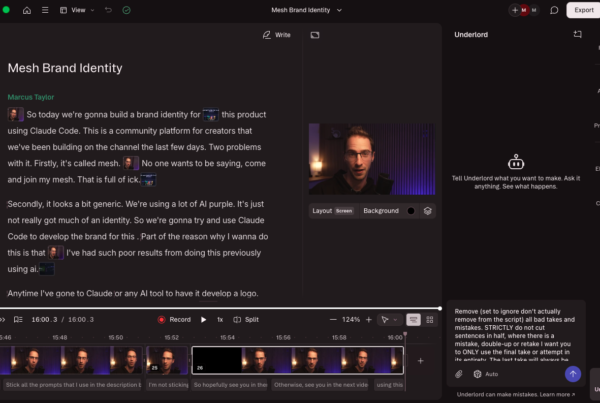
Task: Open the 124% zoom level dropdown
Action: click(352, 319)
